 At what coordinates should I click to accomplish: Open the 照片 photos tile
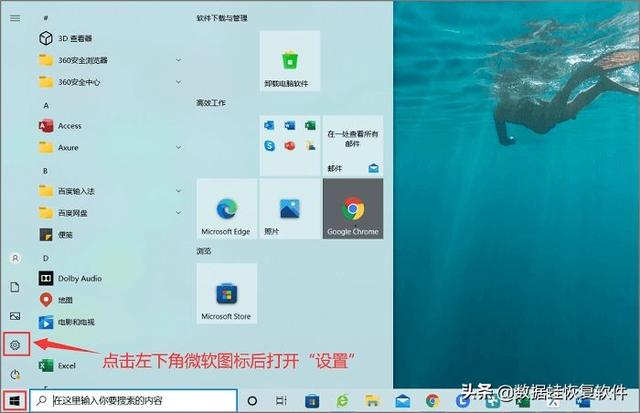click(290, 209)
